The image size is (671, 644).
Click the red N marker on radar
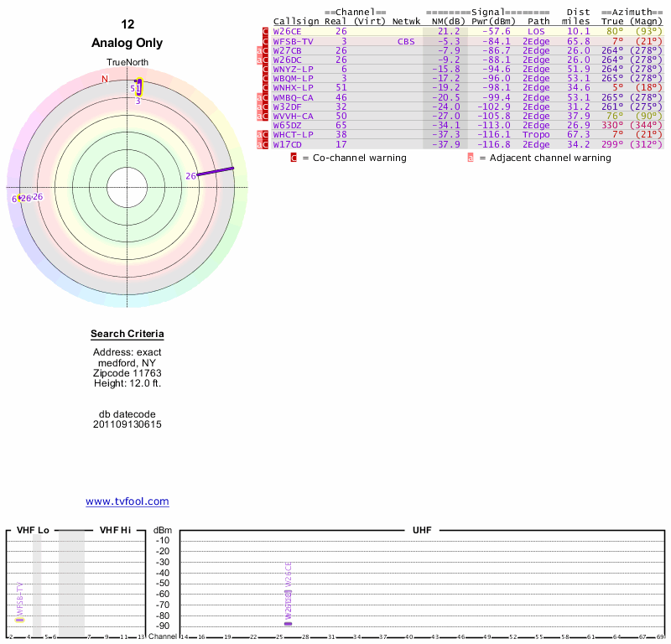[x=105, y=79]
